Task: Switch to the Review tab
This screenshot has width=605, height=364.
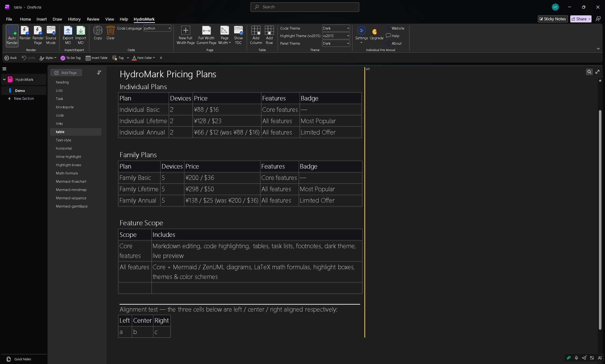Action: coord(93,19)
